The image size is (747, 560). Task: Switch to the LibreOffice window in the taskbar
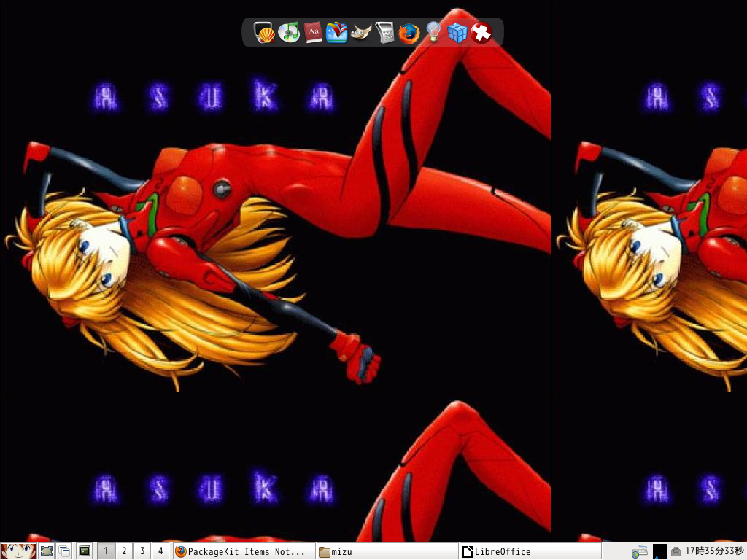coord(530,551)
